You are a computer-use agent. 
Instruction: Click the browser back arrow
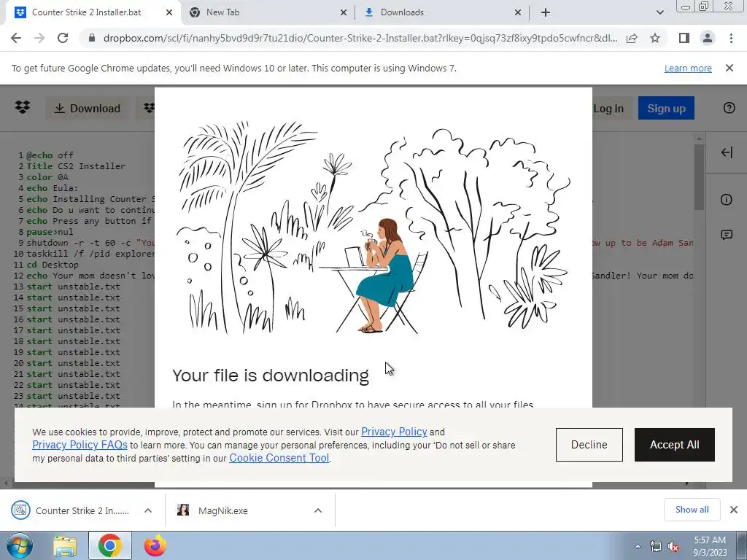point(16,38)
